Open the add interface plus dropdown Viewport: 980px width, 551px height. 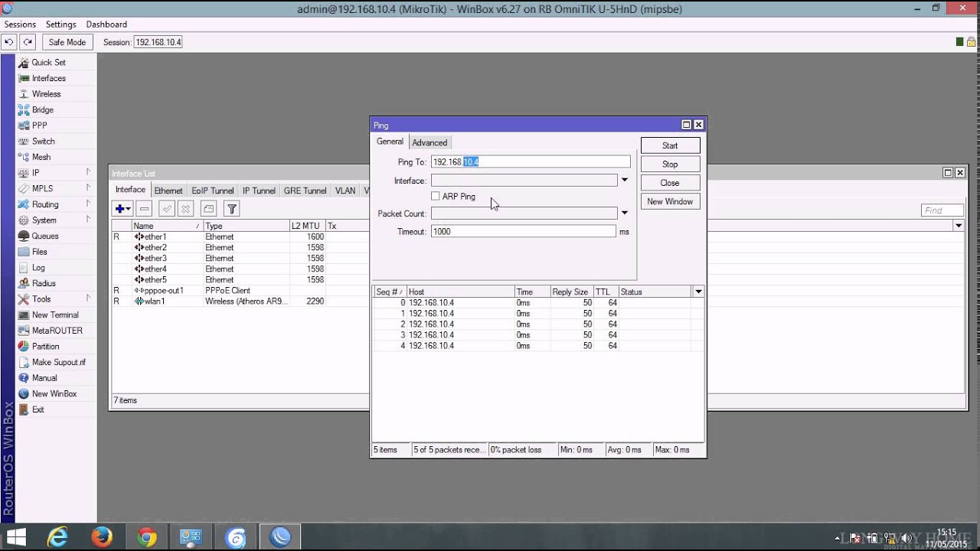pos(122,209)
